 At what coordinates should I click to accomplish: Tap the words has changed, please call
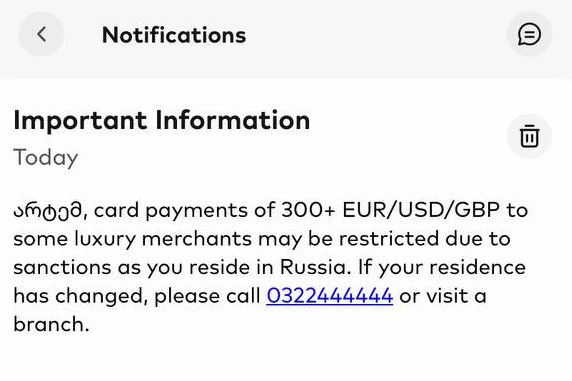137,296
